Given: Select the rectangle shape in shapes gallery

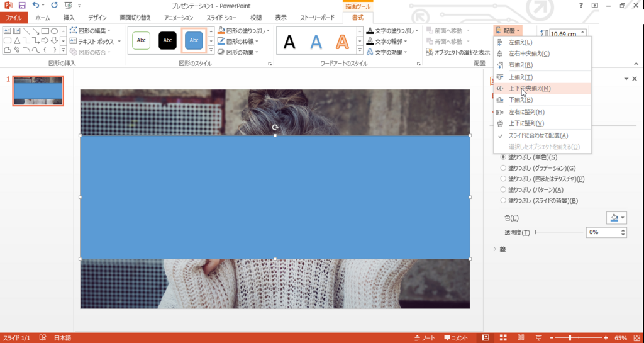Looking at the screenshot, I should coord(45,31).
